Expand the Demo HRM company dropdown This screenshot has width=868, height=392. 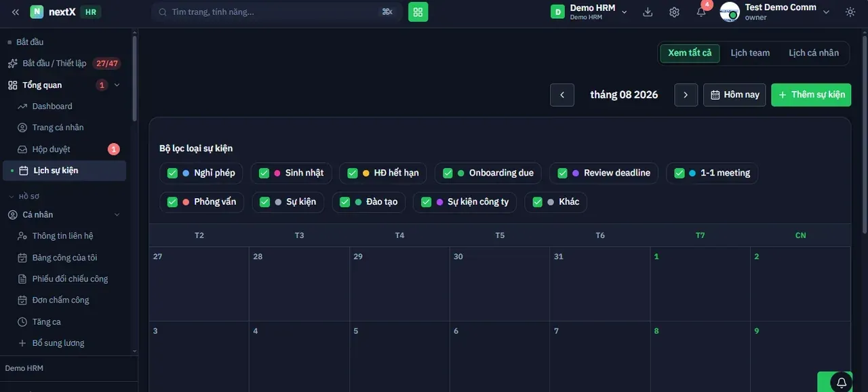point(589,12)
